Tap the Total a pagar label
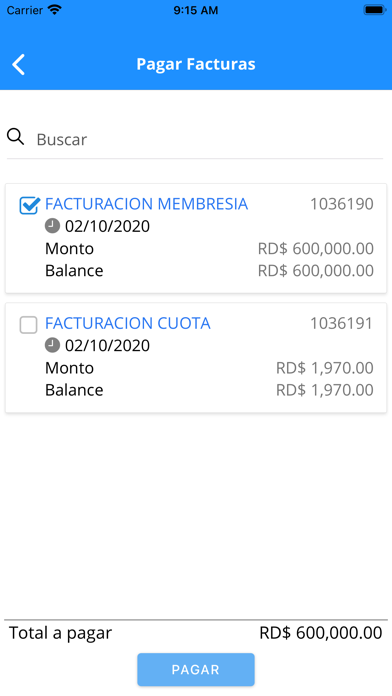Image resolution: width=392 pixels, height=696 pixels. [x=60, y=633]
